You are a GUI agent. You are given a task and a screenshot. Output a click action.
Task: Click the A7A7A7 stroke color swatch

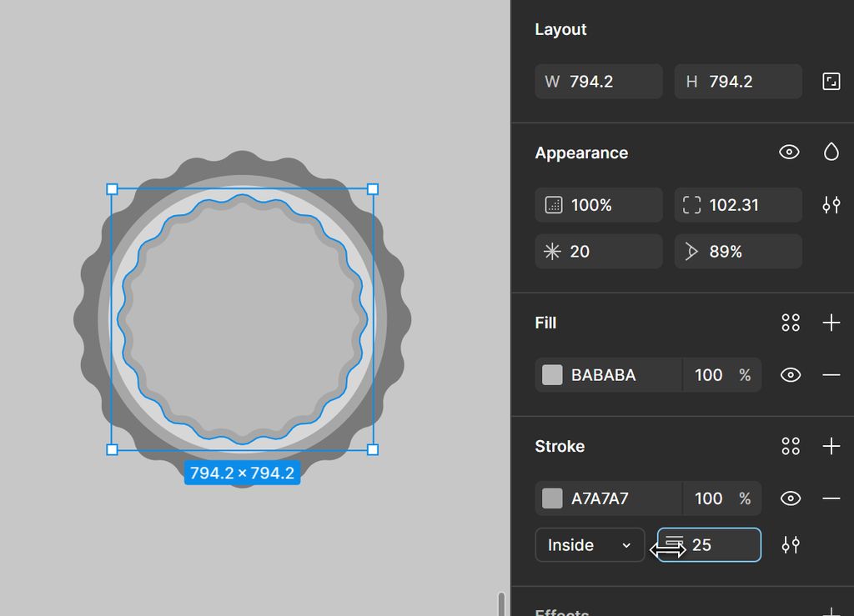point(552,498)
